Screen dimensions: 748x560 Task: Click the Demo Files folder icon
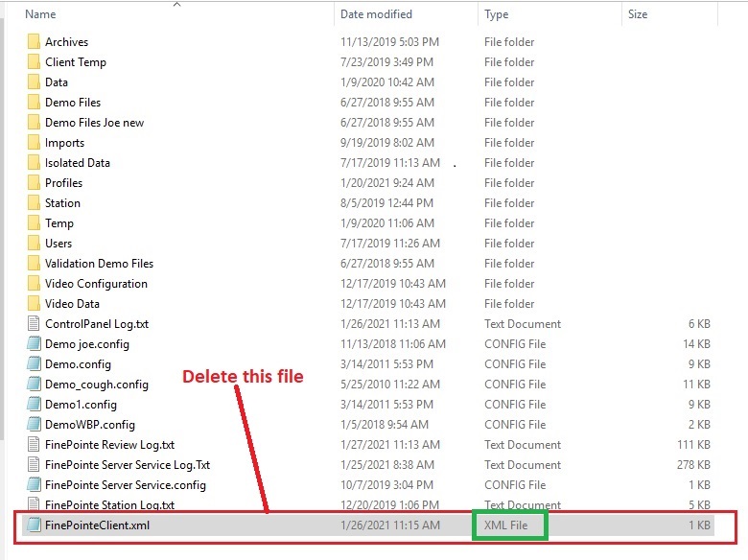[34, 102]
